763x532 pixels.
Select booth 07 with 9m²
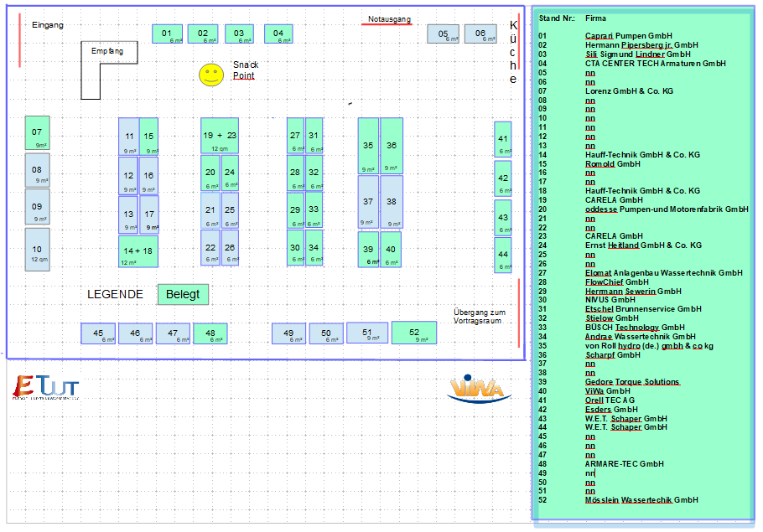(38, 132)
